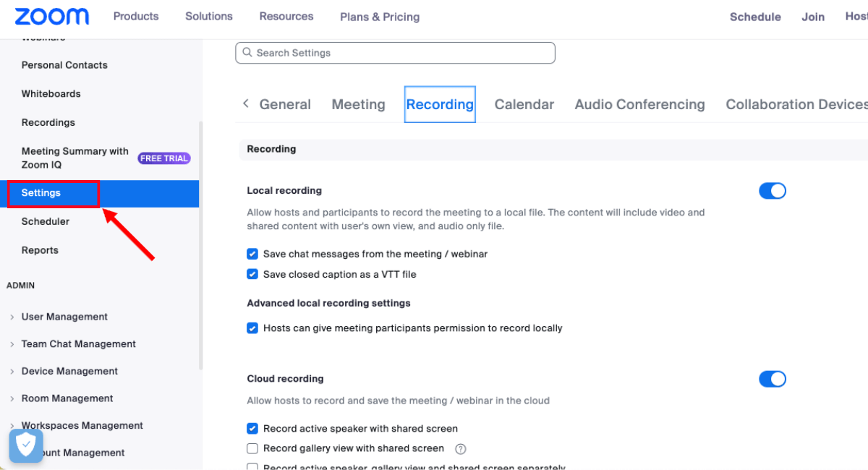Viewport: 868px width, 470px height.
Task: Select Settings in the sidebar
Action: tap(100, 193)
